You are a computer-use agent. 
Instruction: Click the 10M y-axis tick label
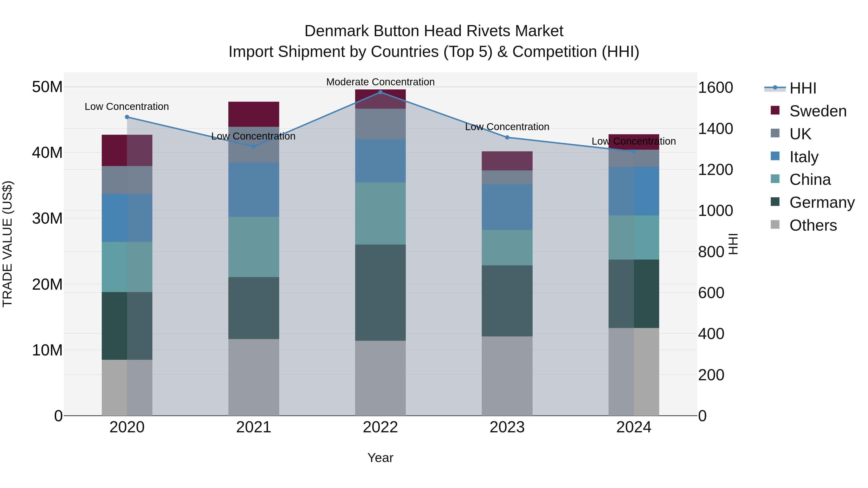pyautogui.click(x=47, y=350)
